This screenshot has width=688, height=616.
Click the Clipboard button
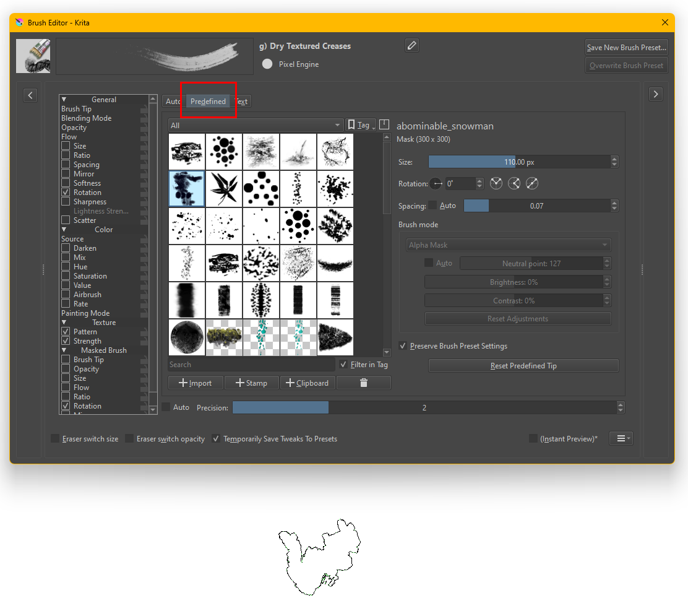[307, 383]
